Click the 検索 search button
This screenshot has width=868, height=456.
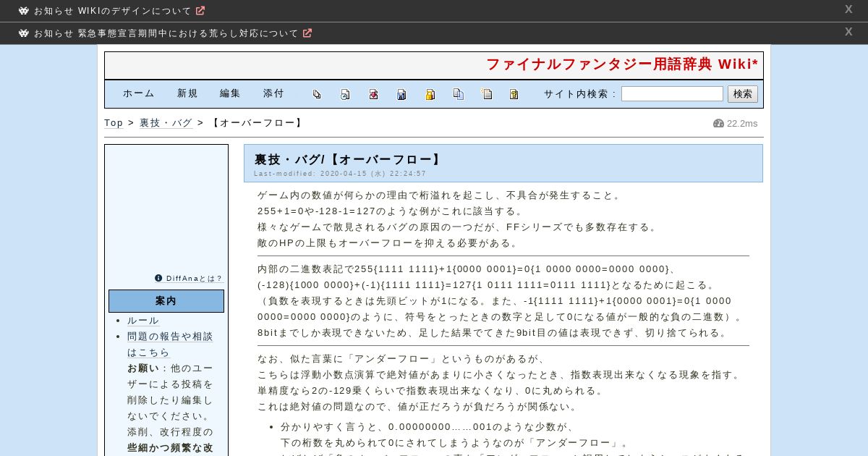tap(743, 94)
